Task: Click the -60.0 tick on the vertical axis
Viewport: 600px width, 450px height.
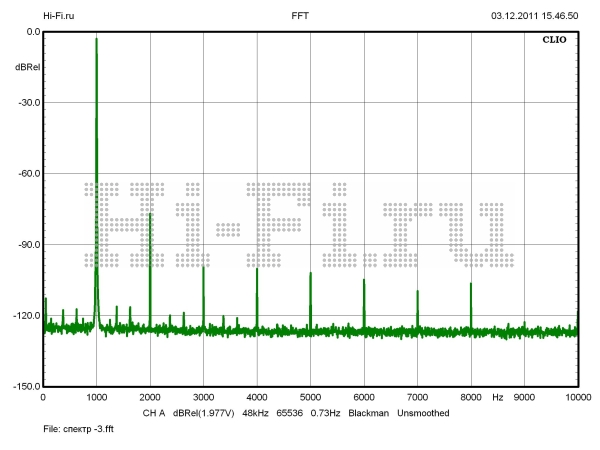Action: (27, 174)
